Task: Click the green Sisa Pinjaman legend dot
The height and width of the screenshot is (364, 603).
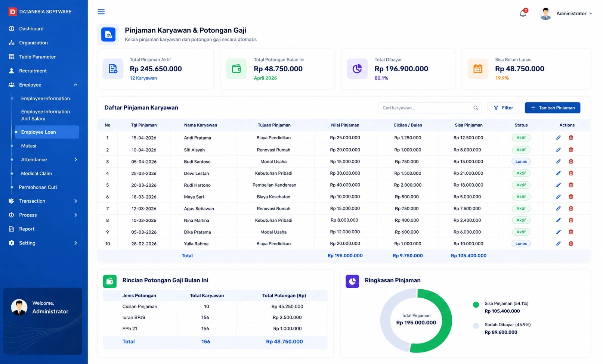Action: coord(476,305)
